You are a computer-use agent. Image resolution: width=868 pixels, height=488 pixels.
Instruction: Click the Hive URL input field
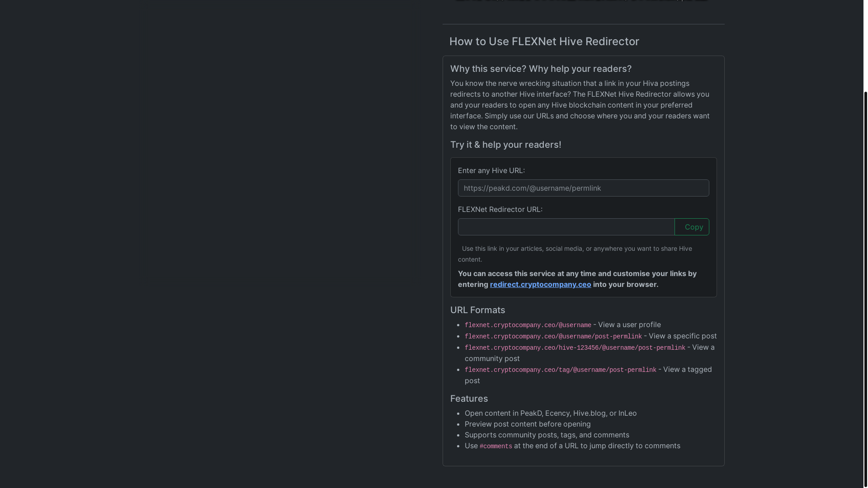(x=583, y=188)
